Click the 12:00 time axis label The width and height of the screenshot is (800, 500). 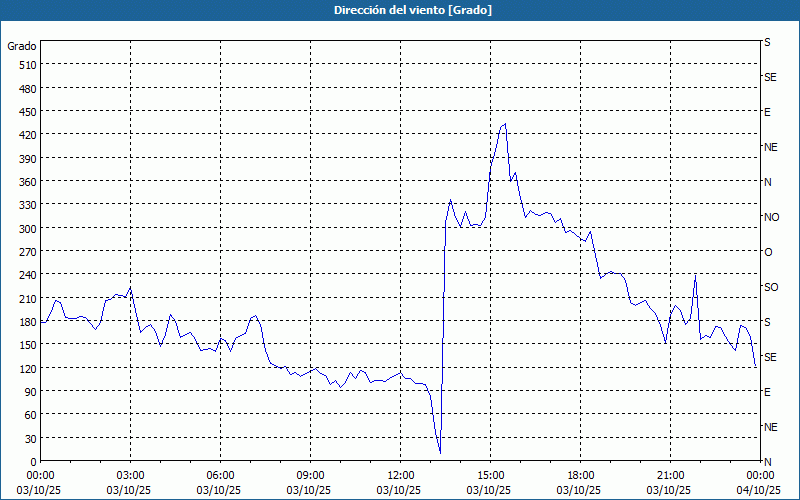(x=400, y=475)
